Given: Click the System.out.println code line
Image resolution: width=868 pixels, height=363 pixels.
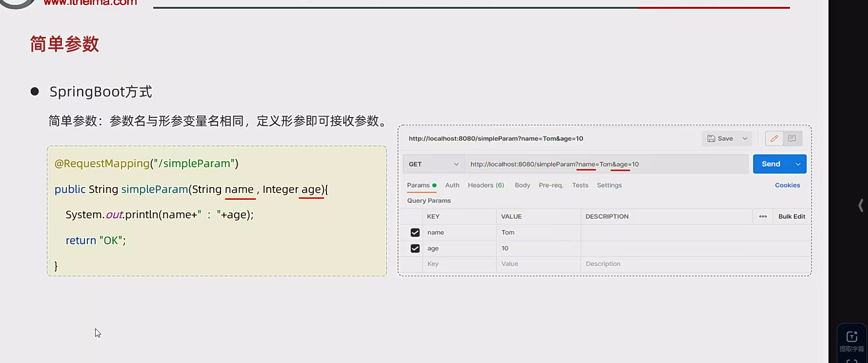Looking at the screenshot, I should (160, 214).
